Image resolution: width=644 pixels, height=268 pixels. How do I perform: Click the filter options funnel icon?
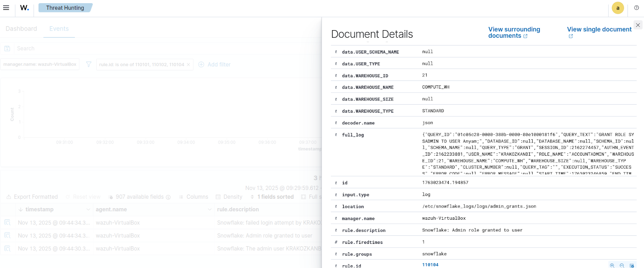click(89, 64)
